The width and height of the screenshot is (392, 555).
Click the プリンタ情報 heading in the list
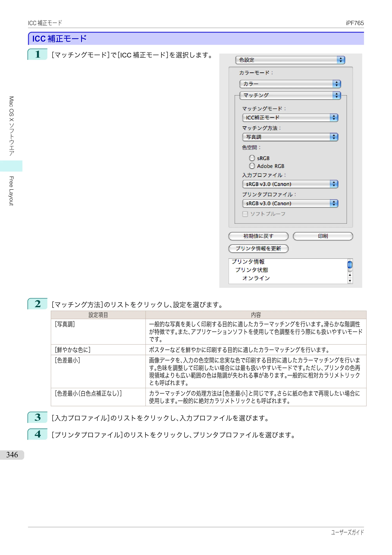[x=248, y=262]
